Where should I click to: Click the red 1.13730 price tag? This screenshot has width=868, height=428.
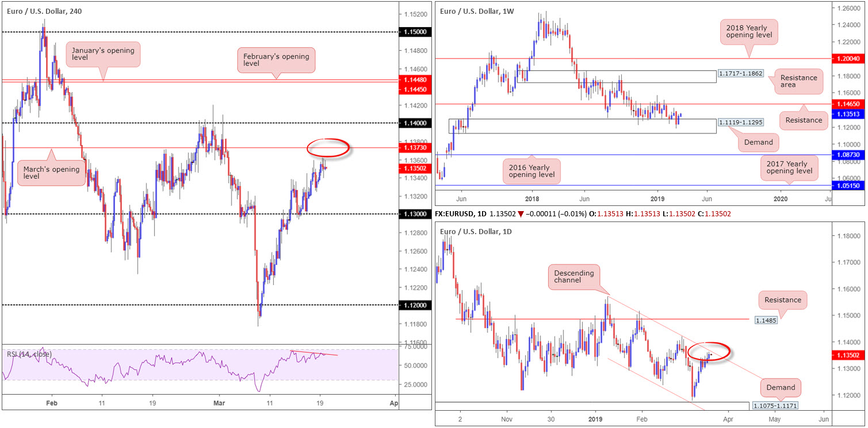[416, 148]
